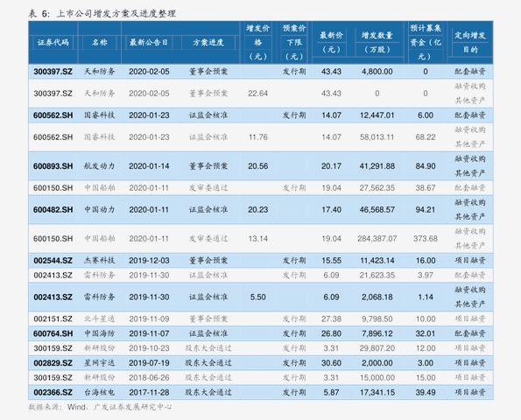Click the 最新公告日 column header
The image size is (521, 420).
coord(149,43)
